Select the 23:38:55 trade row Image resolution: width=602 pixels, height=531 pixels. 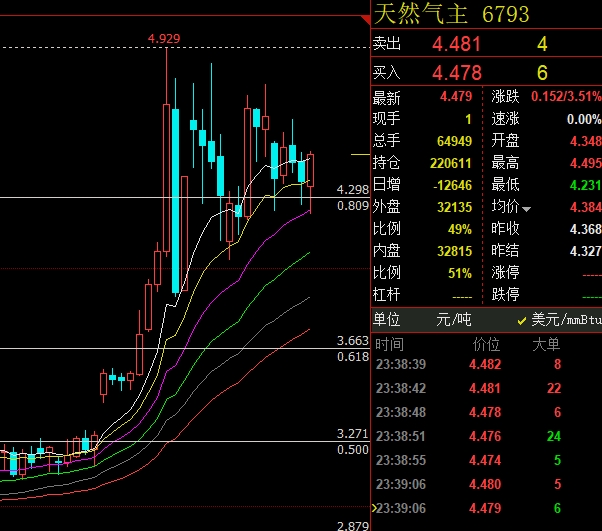486,460
